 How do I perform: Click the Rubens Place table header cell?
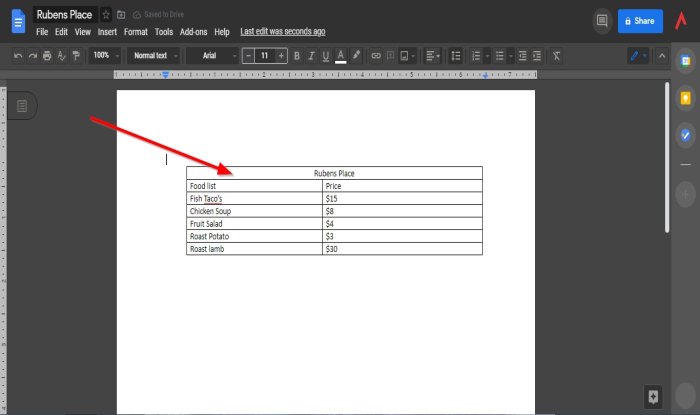point(334,173)
